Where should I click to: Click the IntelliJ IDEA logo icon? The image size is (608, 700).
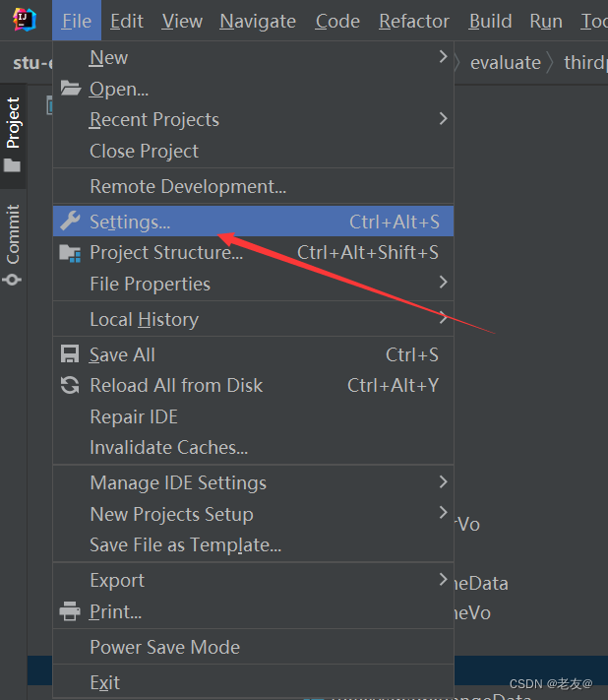(x=25, y=20)
